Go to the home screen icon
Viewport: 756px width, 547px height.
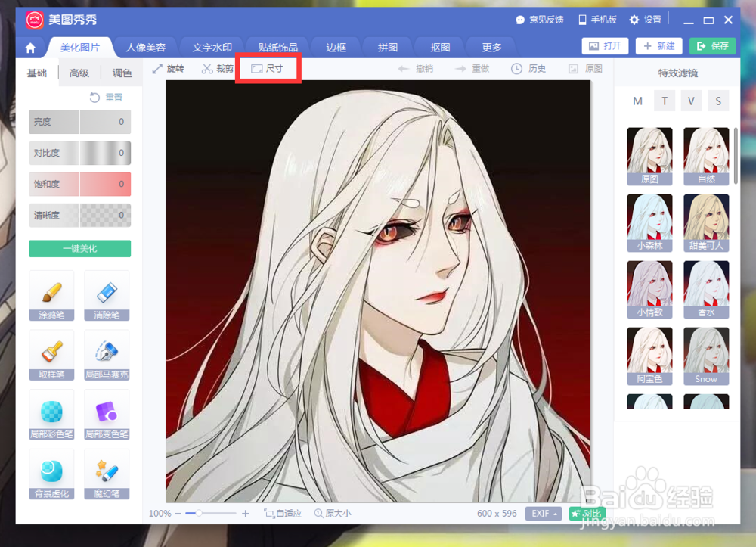[x=30, y=48]
